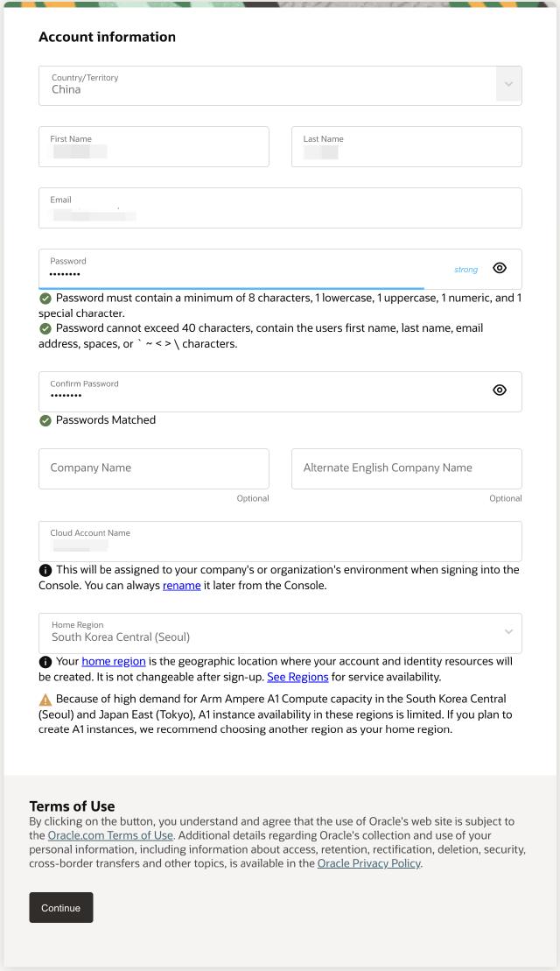560x971 pixels.
Task: Click the green checkmark next to Passwords Matched
Action: click(45, 420)
